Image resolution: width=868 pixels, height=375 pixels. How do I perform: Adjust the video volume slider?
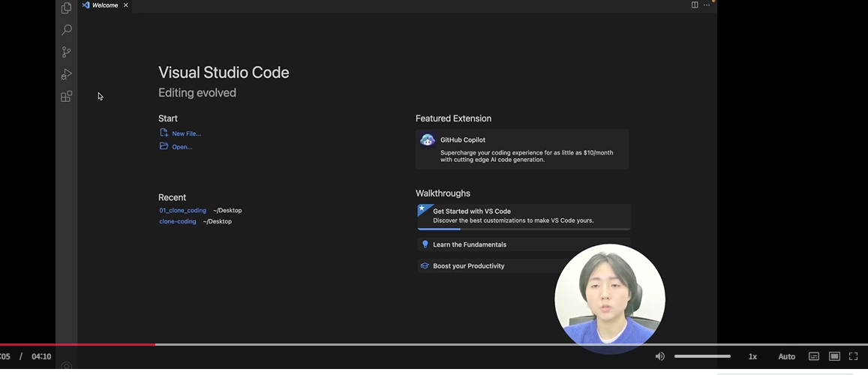point(702,356)
